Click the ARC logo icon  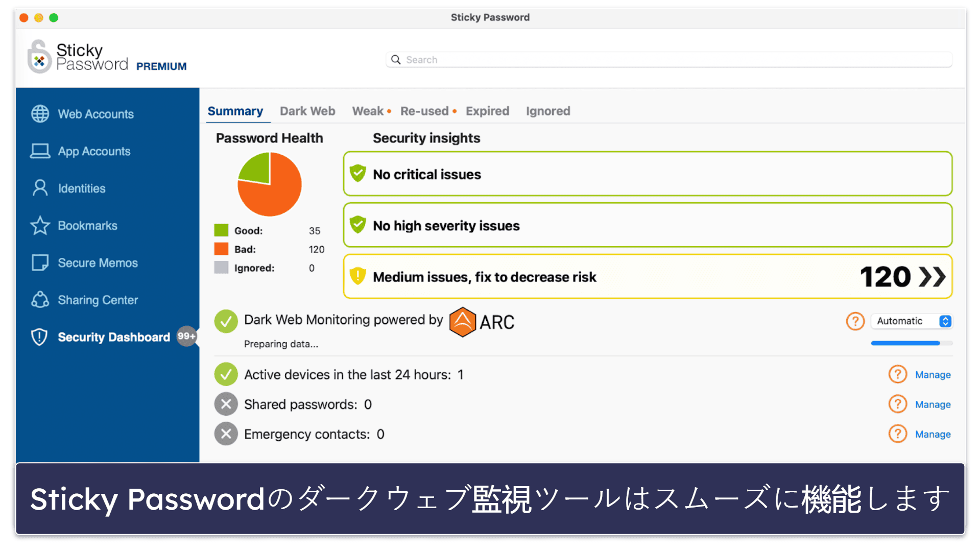463,322
